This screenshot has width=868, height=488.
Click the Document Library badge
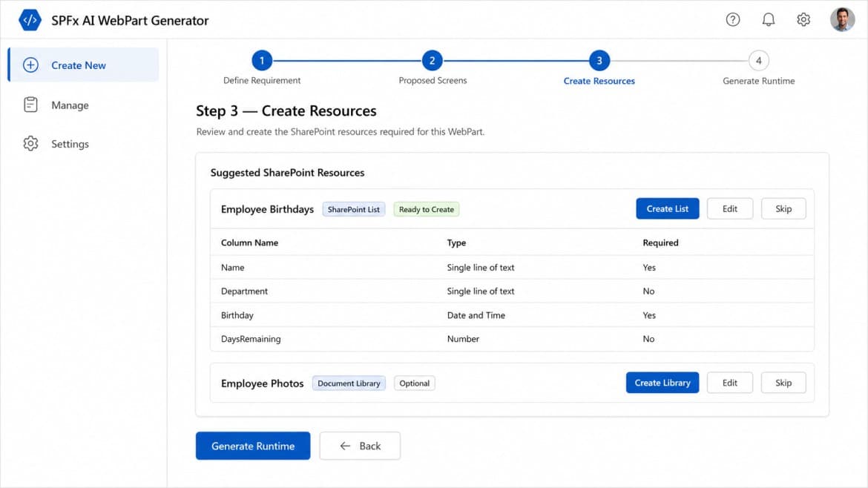(349, 383)
